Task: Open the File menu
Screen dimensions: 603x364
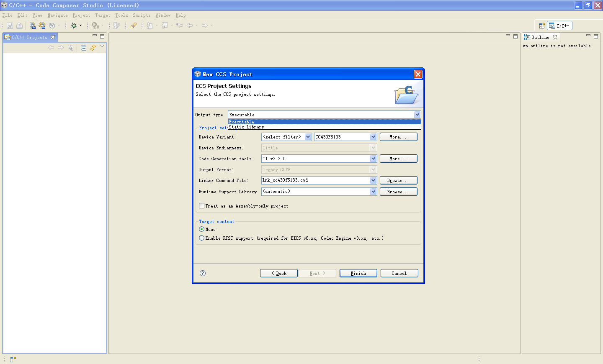Action: [x=7, y=15]
